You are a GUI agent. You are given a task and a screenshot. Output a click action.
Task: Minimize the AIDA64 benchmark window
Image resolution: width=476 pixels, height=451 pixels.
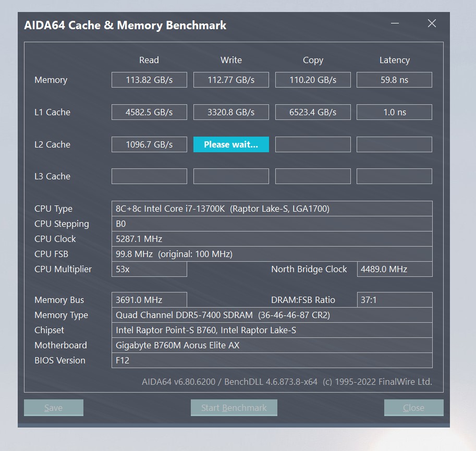pos(395,23)
